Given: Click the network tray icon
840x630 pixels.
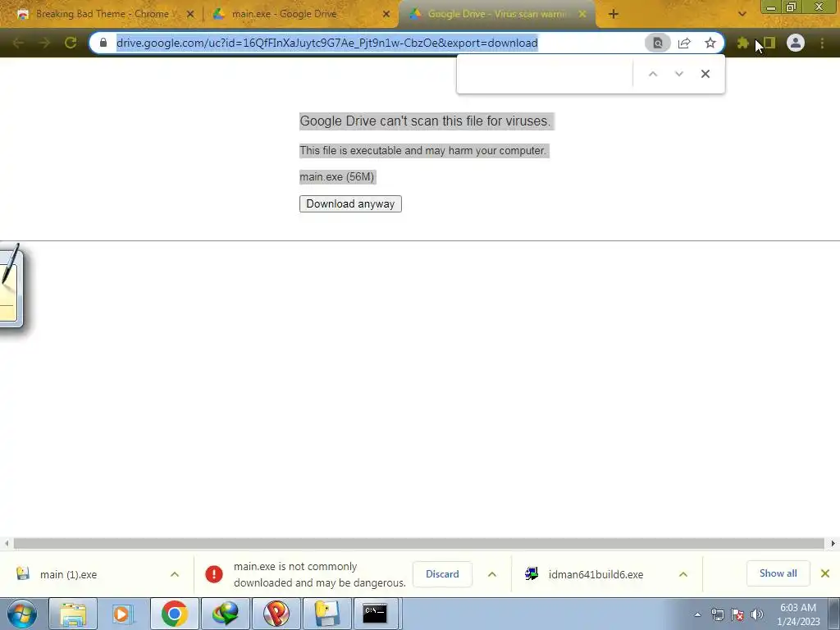Looking at the screenshot, I should click(x=717, y=614).
